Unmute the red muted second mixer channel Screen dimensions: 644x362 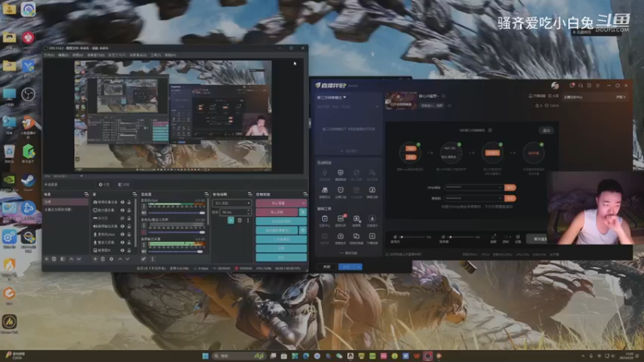click(144, 232)
